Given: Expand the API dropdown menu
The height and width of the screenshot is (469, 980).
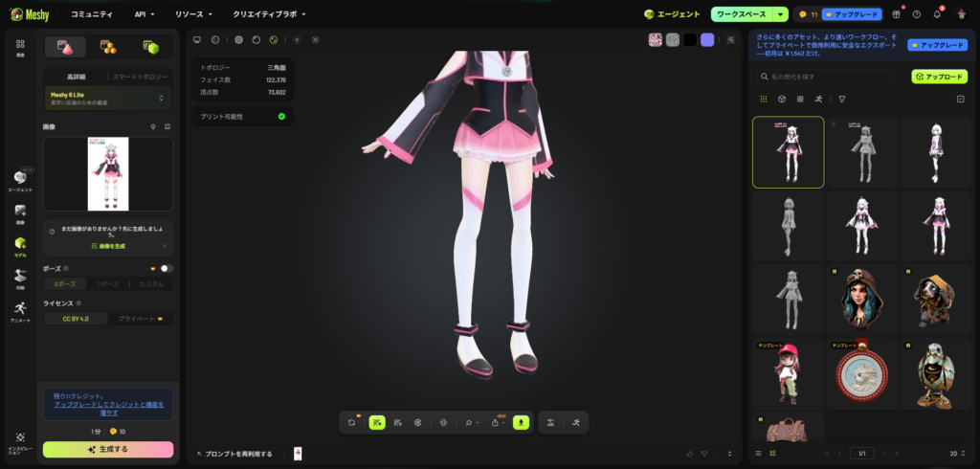Looking at the screenshot, I should pyautogui.click(x=145, y=13).
